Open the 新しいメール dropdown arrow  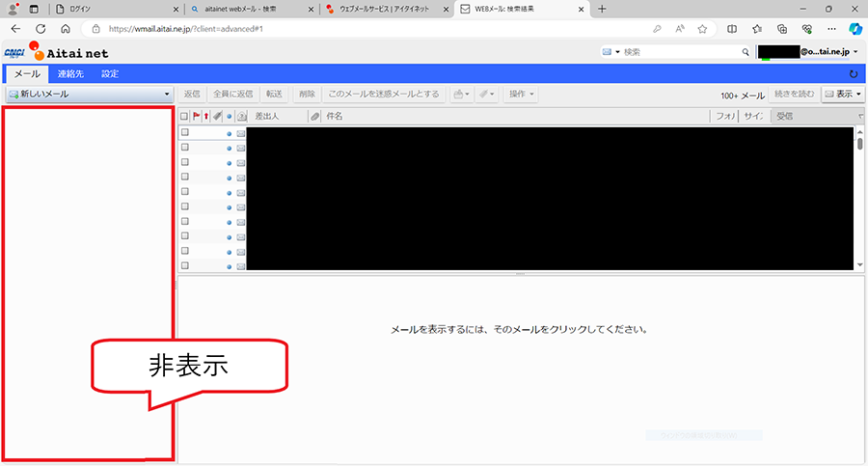(x=166, y=95)
